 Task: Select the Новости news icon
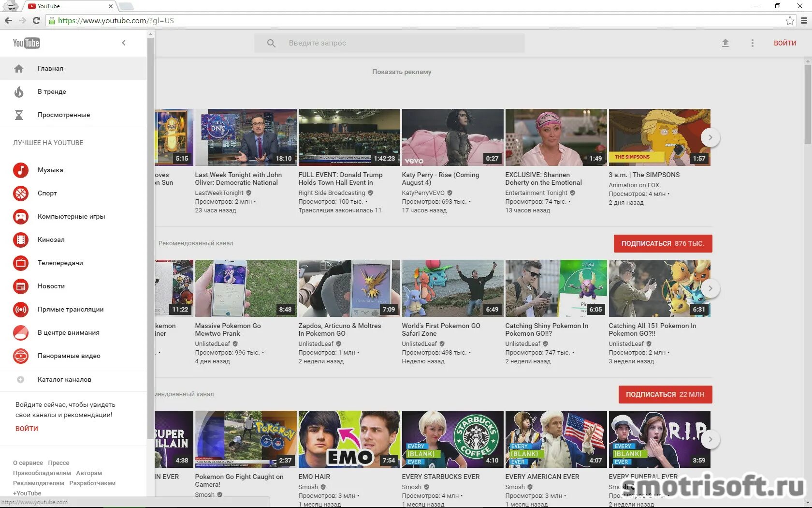(20, 286)
